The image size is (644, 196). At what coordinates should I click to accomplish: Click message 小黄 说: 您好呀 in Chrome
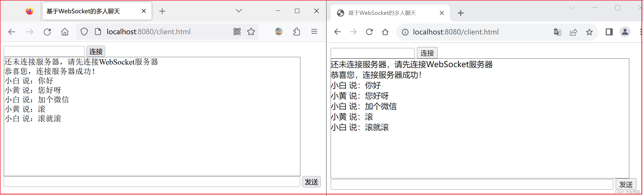pos(360,96)
